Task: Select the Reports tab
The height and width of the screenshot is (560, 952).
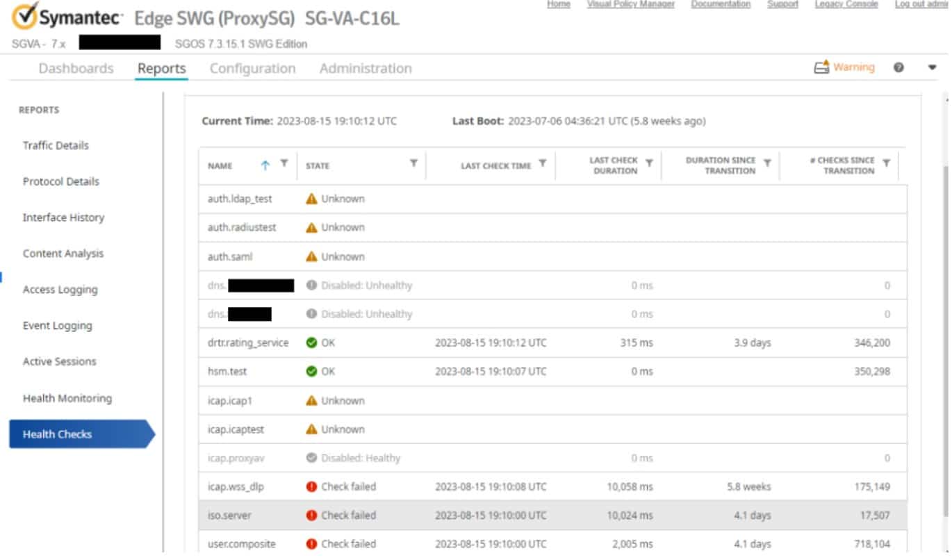Action: click(x=162, y=68)
